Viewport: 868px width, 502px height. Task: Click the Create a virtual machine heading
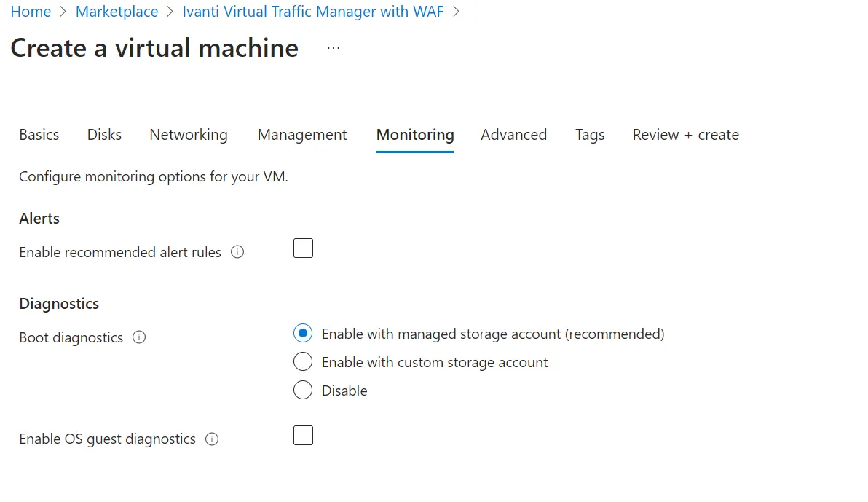click(154, 48)
